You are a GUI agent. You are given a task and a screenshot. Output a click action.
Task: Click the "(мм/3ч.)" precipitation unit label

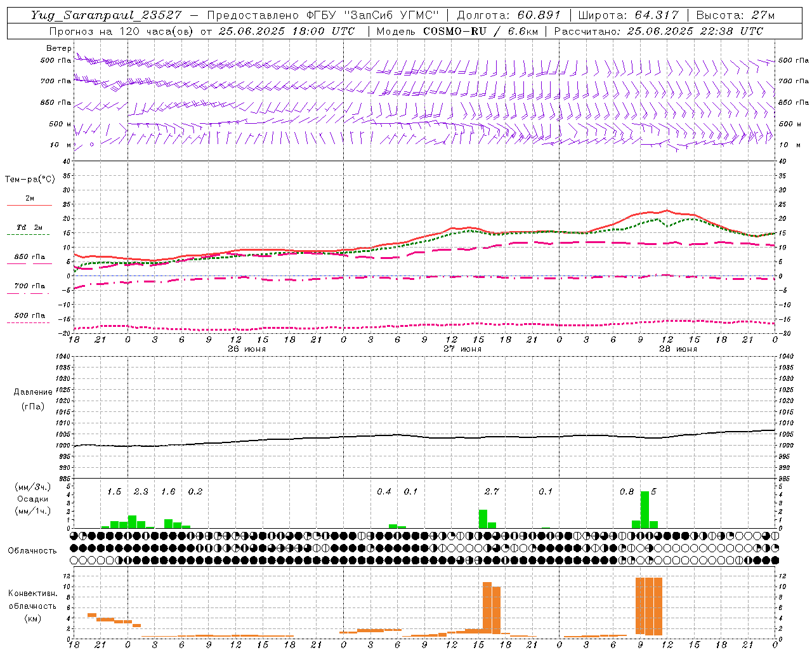[33, 487]
